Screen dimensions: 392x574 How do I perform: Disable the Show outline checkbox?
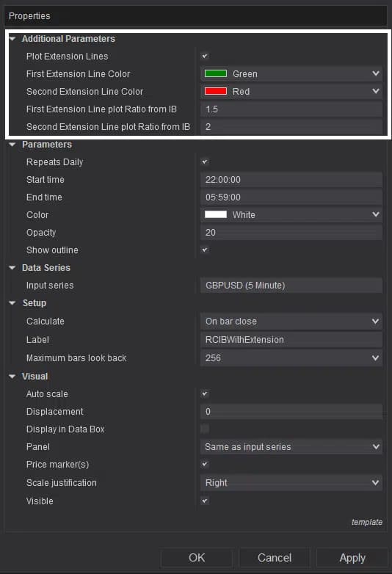[205, 250]
